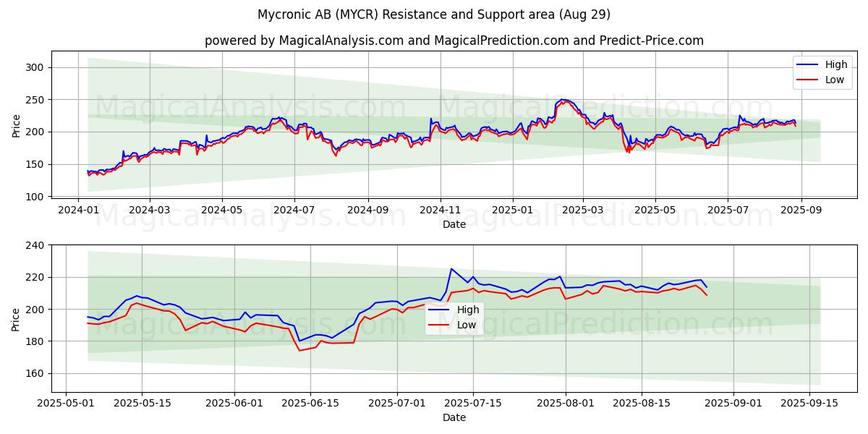Select the 2025-09-01 tick label on the bottom chart
This screenshot has width=868, height=434.
point(733,404)
